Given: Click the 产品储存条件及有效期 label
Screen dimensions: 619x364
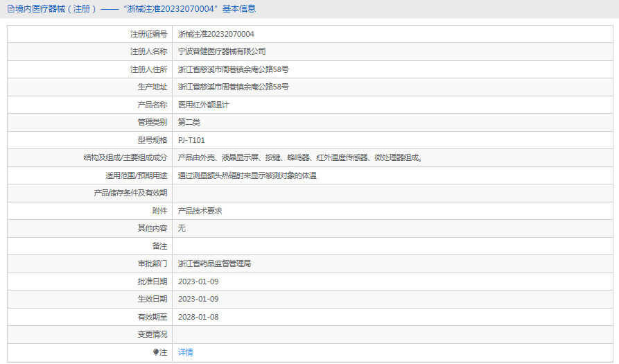Looking at the screenshot, I should 131,193.
